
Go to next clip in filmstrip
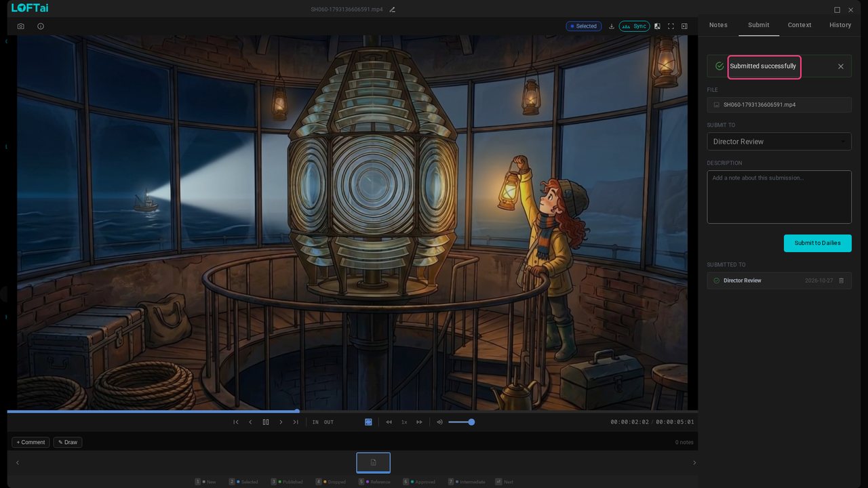[x=694, y=463]
